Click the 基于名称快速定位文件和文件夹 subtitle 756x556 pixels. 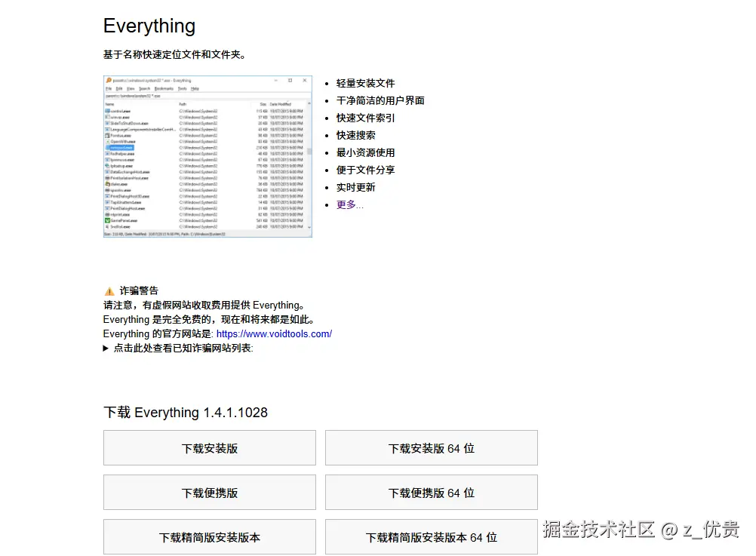pyautogui.click(x=174, y=54)
